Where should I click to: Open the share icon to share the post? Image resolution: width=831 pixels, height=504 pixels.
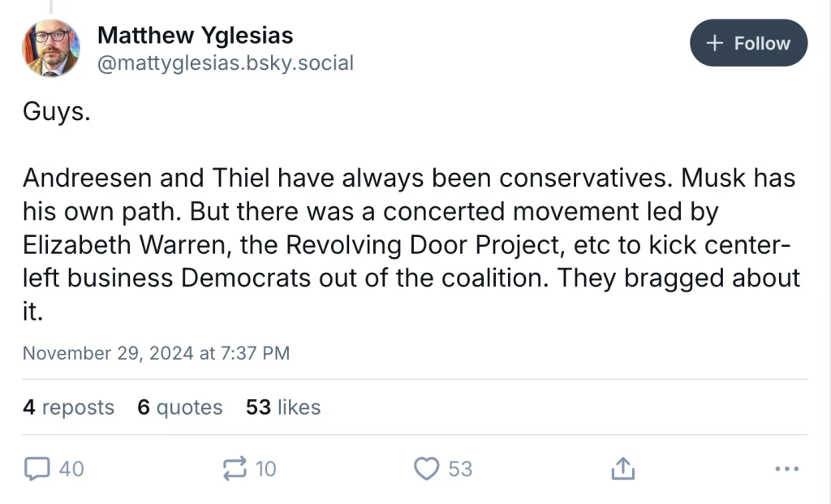pos(622,468)
